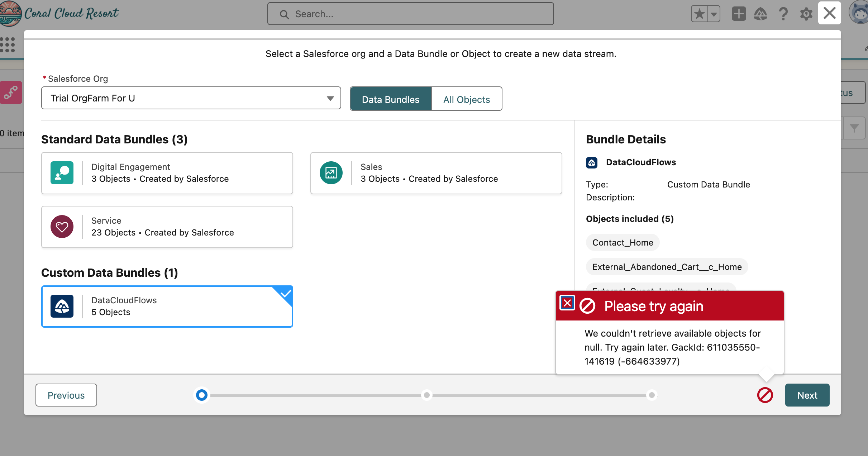Click the Trailhead guidance icon
The width and height of the screenshot is (868, 456).
pos(760,14)
